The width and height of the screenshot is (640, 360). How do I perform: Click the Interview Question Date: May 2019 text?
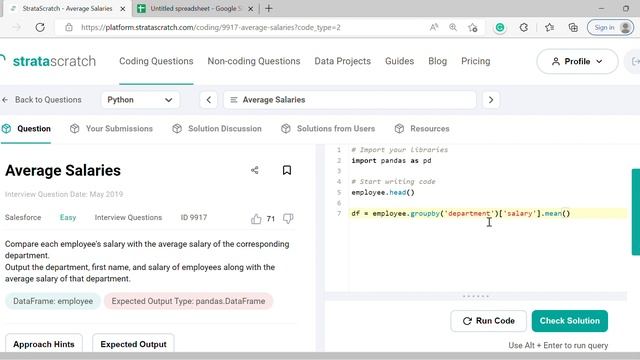pyautogui.click(x=64, y=194)
